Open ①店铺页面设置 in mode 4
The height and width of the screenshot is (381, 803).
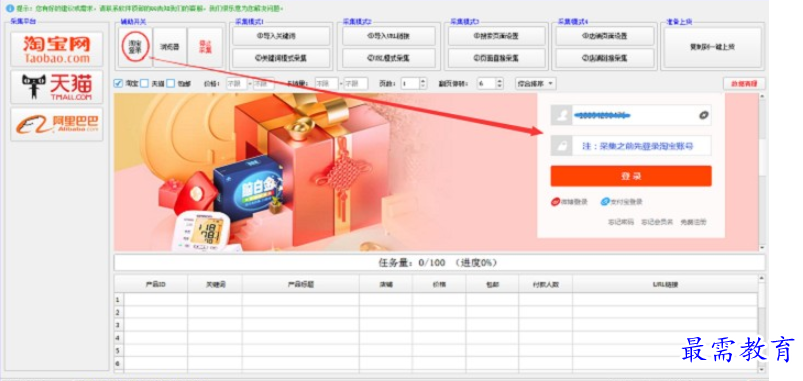pyautogui.click(x=605, y=36)
